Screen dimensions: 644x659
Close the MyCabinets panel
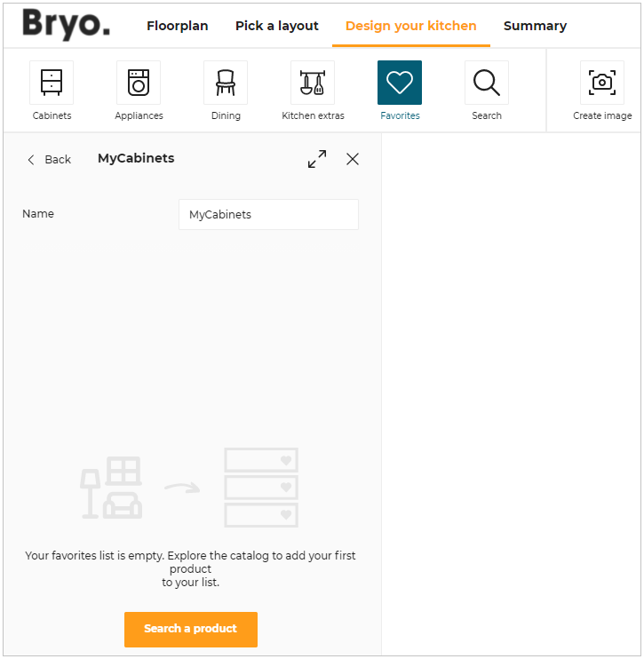(353, 159)
